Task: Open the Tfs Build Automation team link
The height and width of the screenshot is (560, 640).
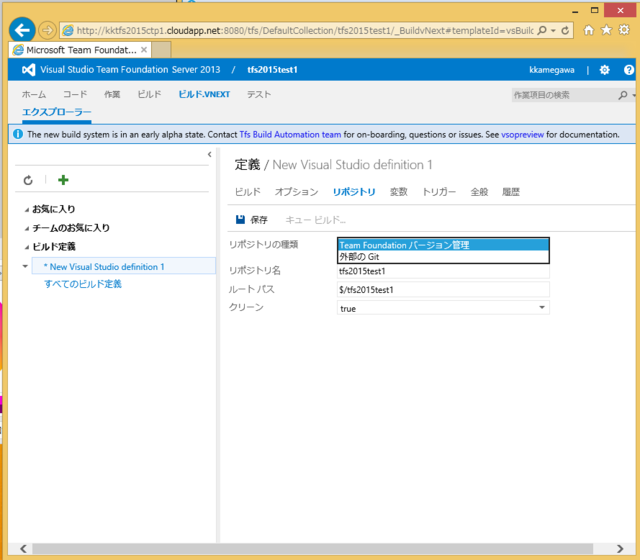Action: (290, 135)
